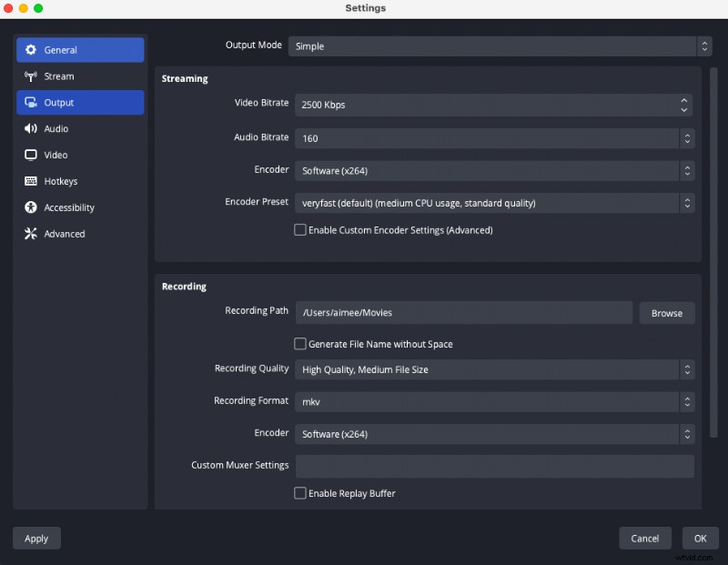Image resolution: width=728 pixels, height=565 pixels.
Task: Click the Hotkeys keyboard icon
Action: pyautogui.click(x=32, y=181)
